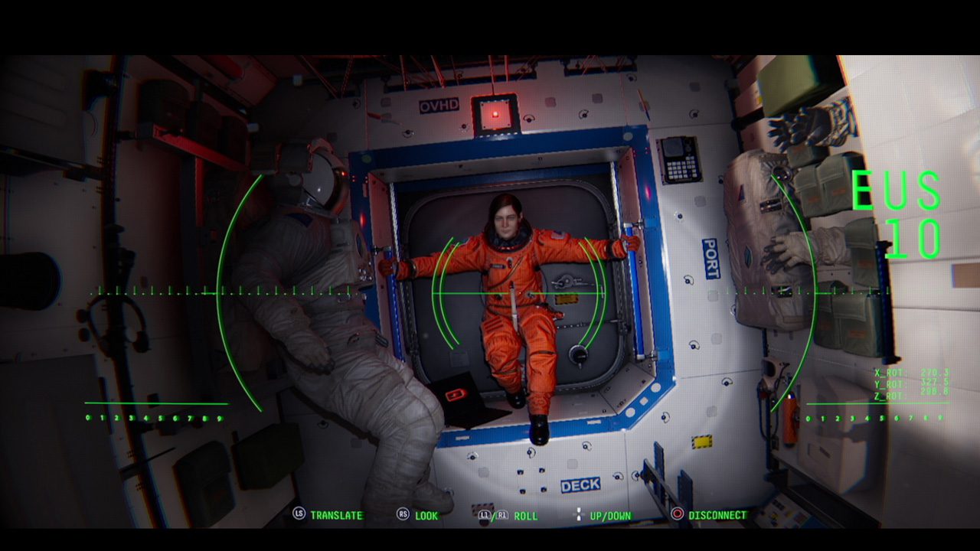
Task: Click the LS stick icon beside TRANSLATE
Action: click(299, 515)
